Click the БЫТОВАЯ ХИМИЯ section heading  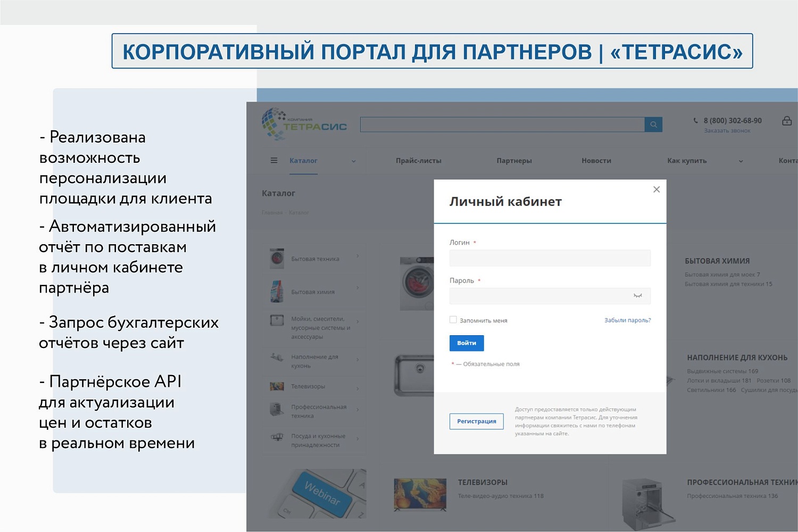point(717,261)
